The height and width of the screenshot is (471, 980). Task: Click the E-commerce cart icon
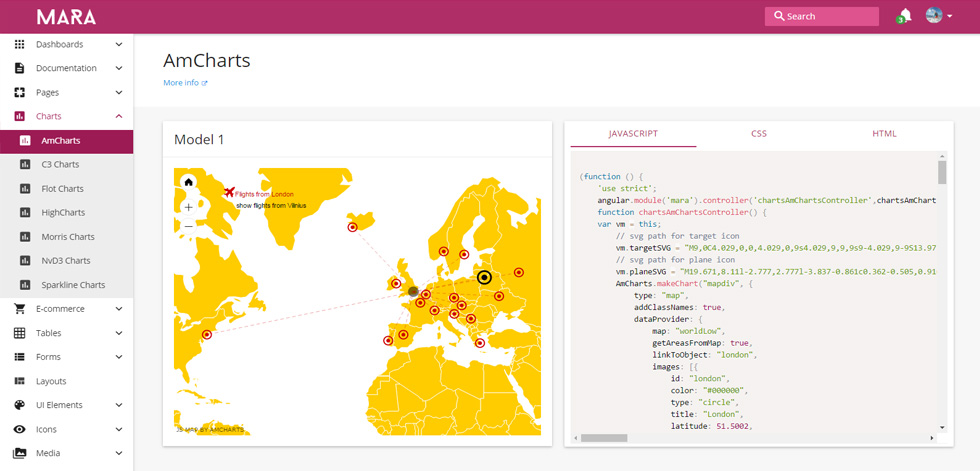(x=19, y=309)
